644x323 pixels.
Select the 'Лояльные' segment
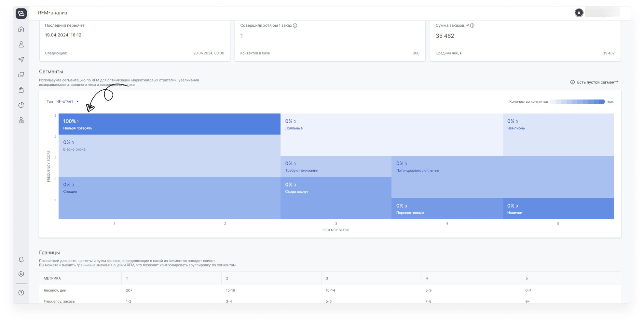391,135
